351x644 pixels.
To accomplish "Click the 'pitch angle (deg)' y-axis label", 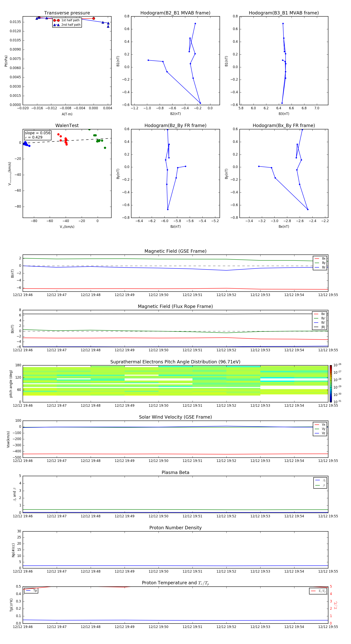I will [11, 384].
